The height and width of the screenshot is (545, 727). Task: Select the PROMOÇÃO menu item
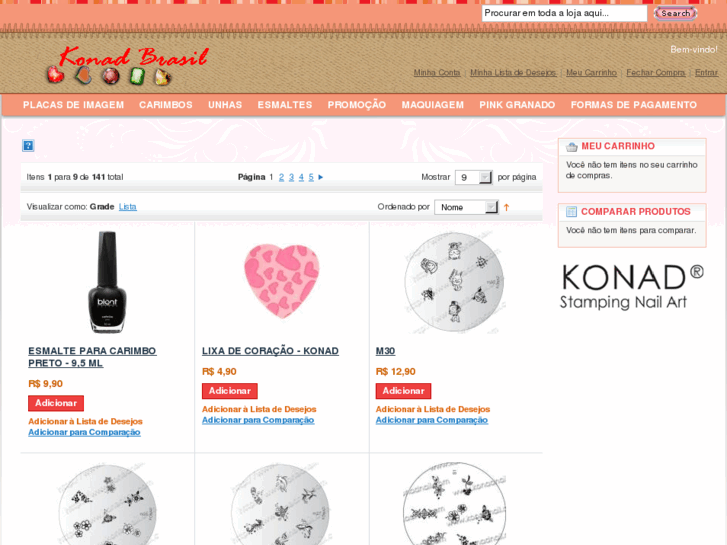pyautogui.click(x=357, y=105)
